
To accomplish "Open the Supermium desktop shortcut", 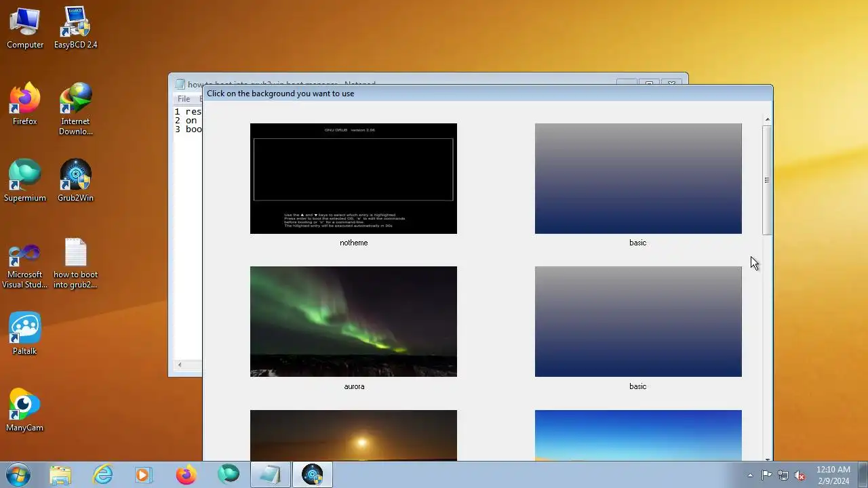I will 25,181.
